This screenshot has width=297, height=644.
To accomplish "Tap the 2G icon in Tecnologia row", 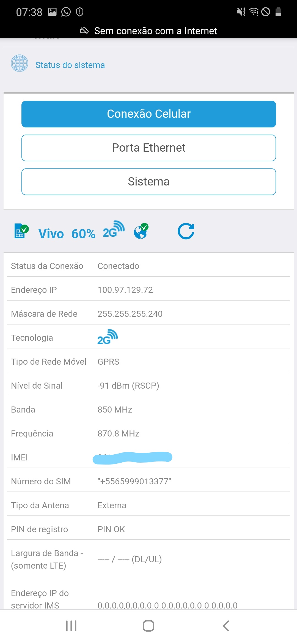I will [108, 337].
